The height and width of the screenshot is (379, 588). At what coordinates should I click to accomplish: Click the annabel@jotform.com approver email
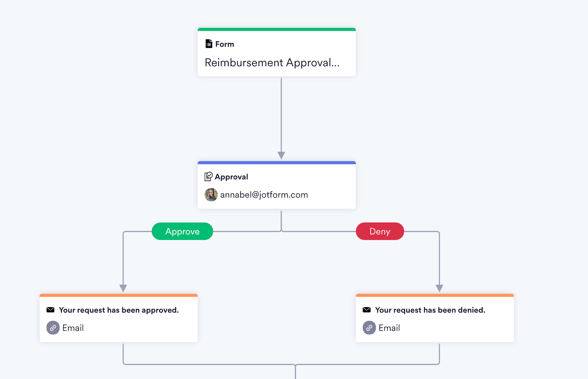coord(264,195)
